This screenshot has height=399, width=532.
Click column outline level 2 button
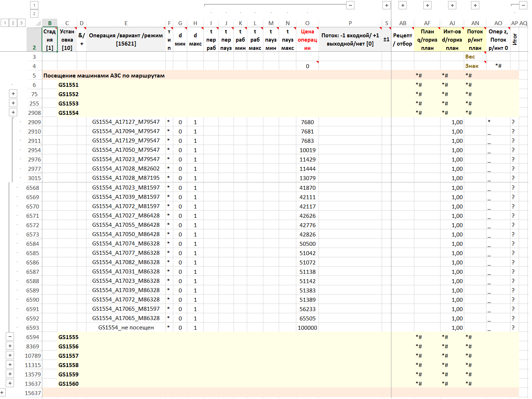pyautogui.click(x=34, y=14)
